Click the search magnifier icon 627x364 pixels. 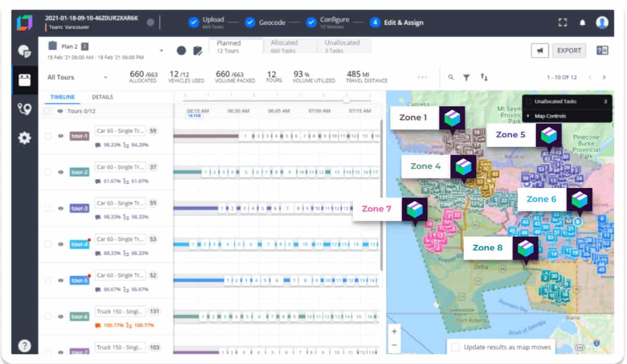[x=451, y=77]
